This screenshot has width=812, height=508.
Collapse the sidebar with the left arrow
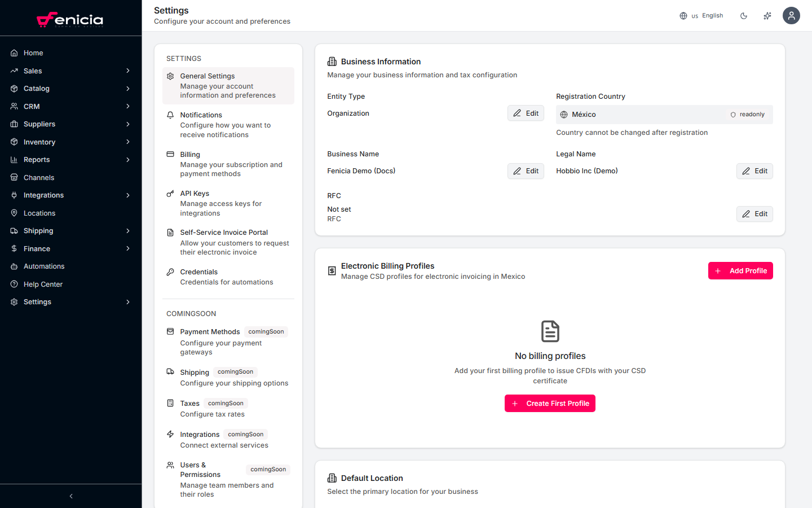pyautogui.click(x=70, y=496)
